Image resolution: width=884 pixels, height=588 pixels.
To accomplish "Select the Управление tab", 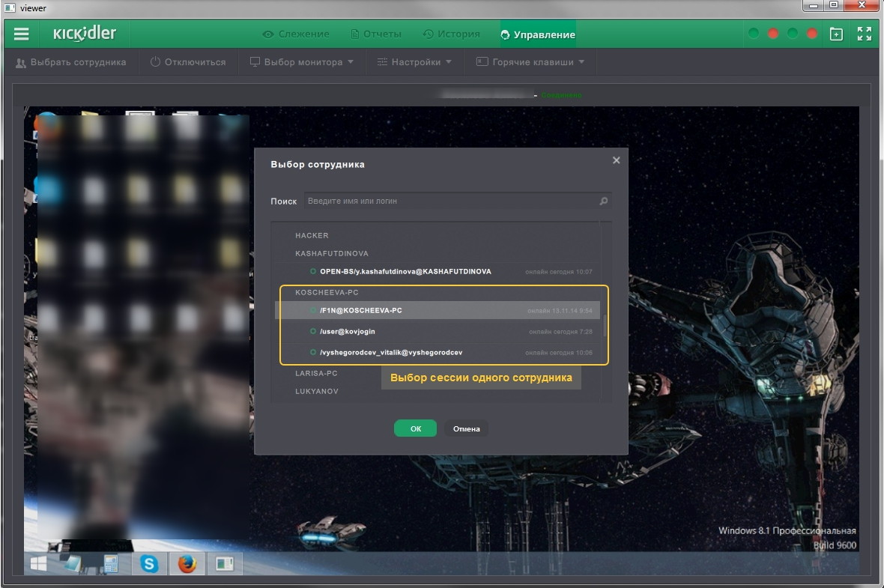I will (538, 34).
